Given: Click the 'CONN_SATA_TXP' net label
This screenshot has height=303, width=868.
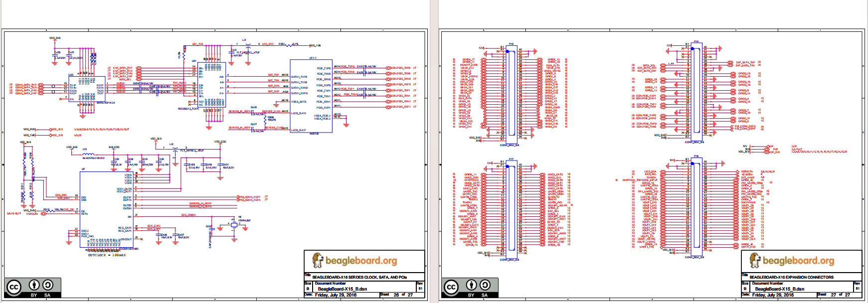Looking at the screenshot, I should click(26, 85).
